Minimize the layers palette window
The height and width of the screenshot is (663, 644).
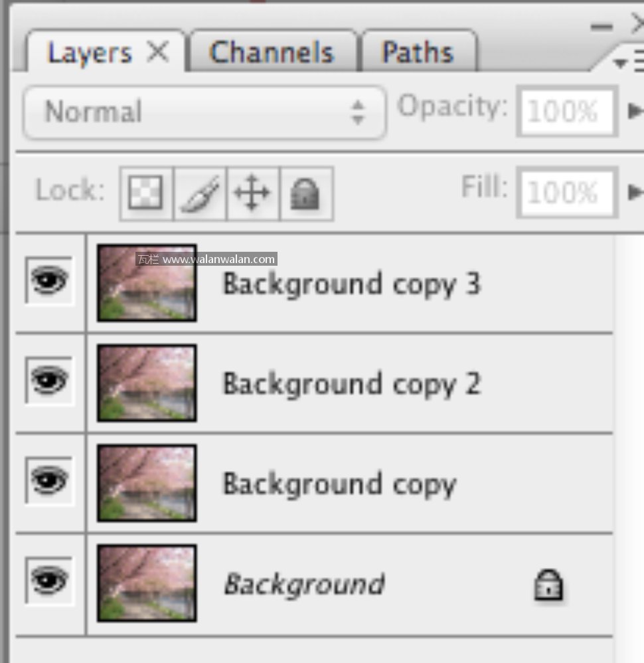tap(602, 27)
